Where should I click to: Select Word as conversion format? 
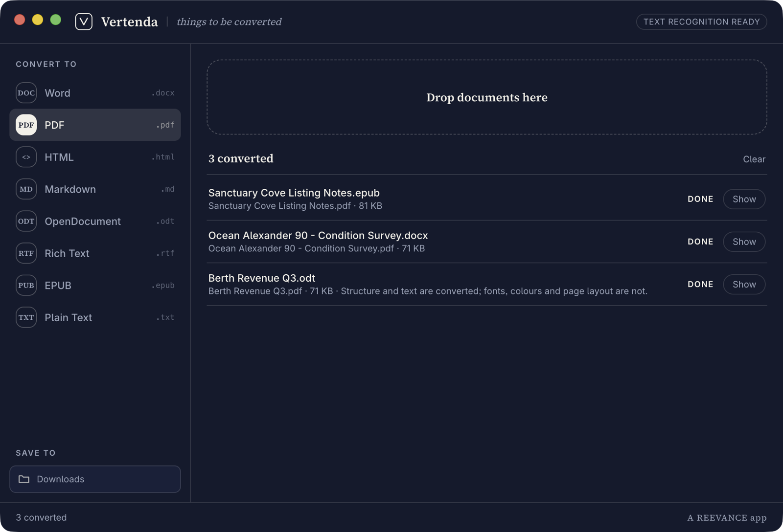click(x=95, y=93)
